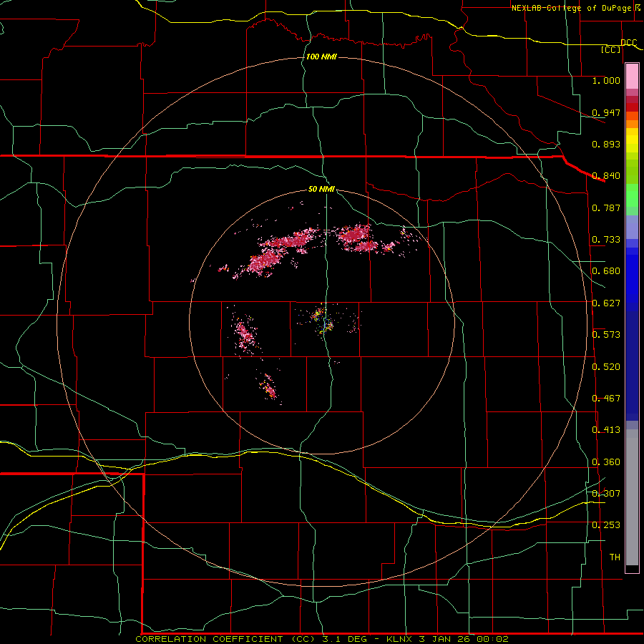The image size is (644, 644).
Task: Click the TH label on color scale
Action: click(615, 557)
